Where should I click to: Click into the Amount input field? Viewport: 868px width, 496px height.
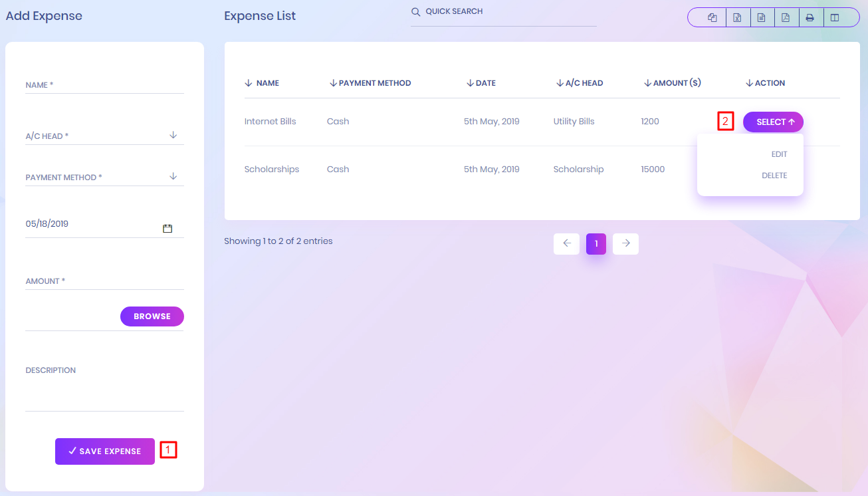point(104,281)
